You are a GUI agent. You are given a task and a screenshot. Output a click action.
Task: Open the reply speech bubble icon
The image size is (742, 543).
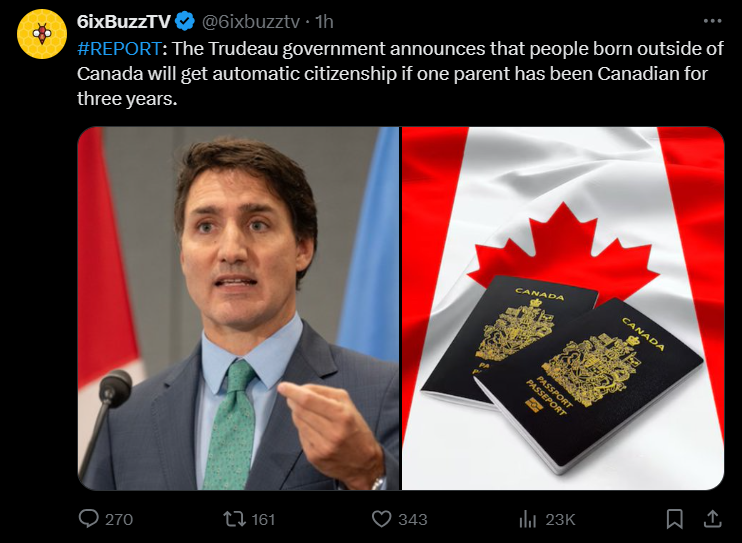point(89,518)
